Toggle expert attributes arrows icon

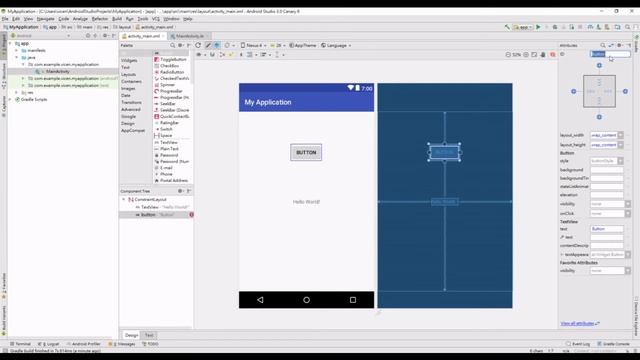point(611,45)
